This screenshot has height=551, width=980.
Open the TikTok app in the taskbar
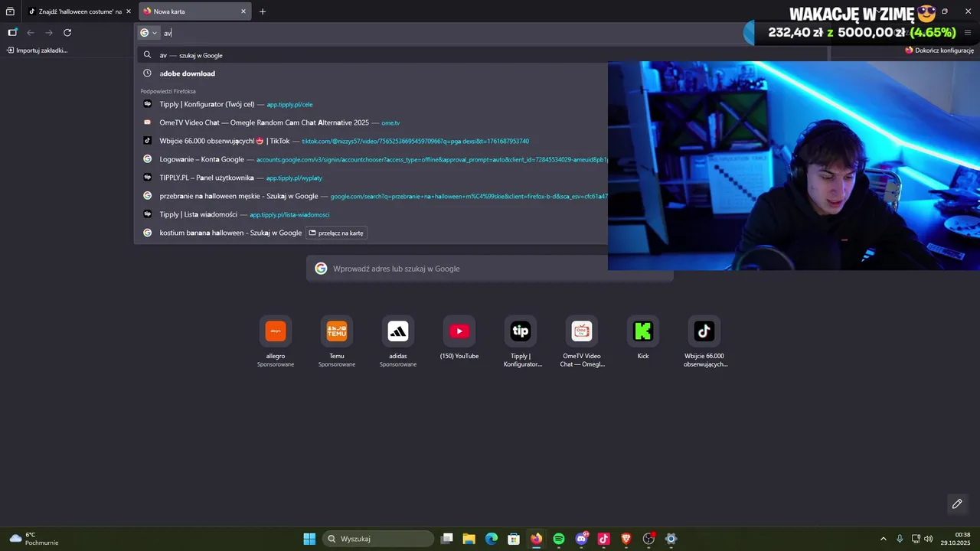[x=603, y=539]
